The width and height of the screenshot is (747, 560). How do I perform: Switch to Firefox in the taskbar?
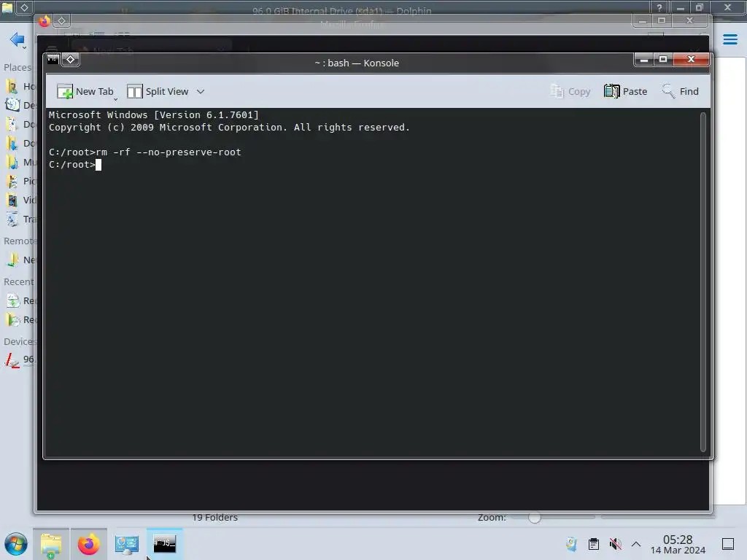click(88, 544)
